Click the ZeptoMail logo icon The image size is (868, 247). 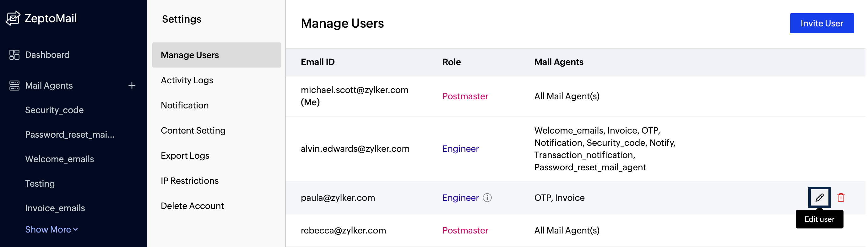click(x=13, y=18)
